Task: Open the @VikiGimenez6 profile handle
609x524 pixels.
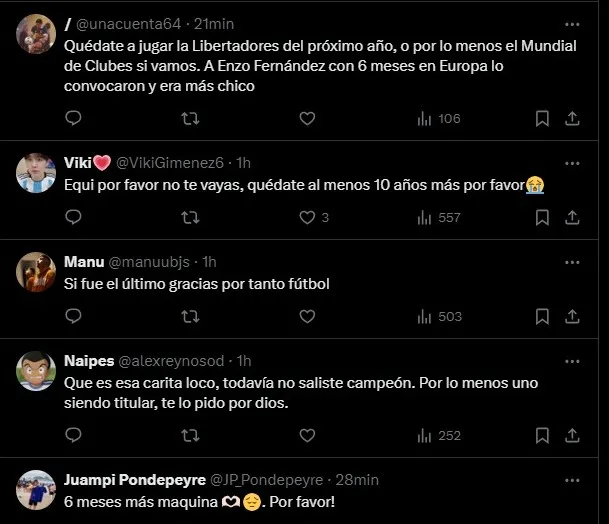Action: (x=174, y=162)
